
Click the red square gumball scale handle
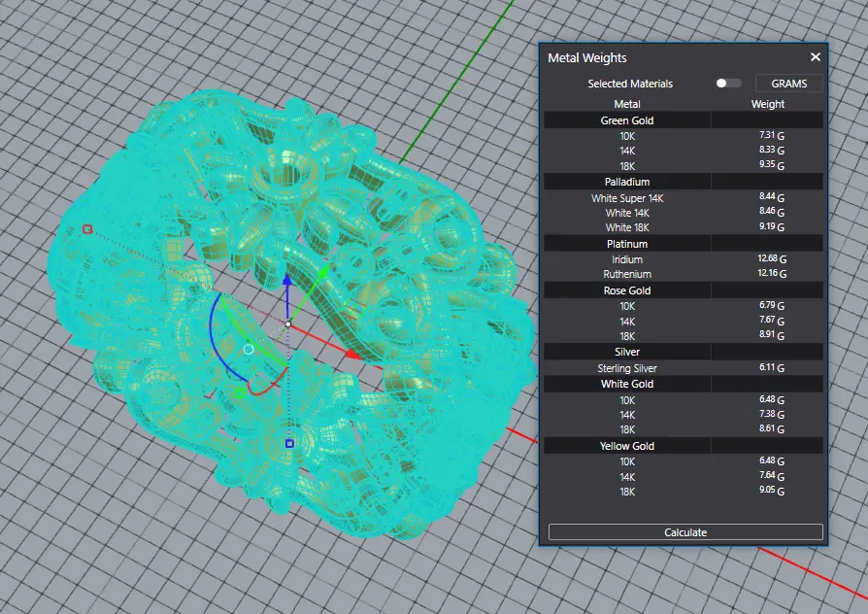pos(87,229)
